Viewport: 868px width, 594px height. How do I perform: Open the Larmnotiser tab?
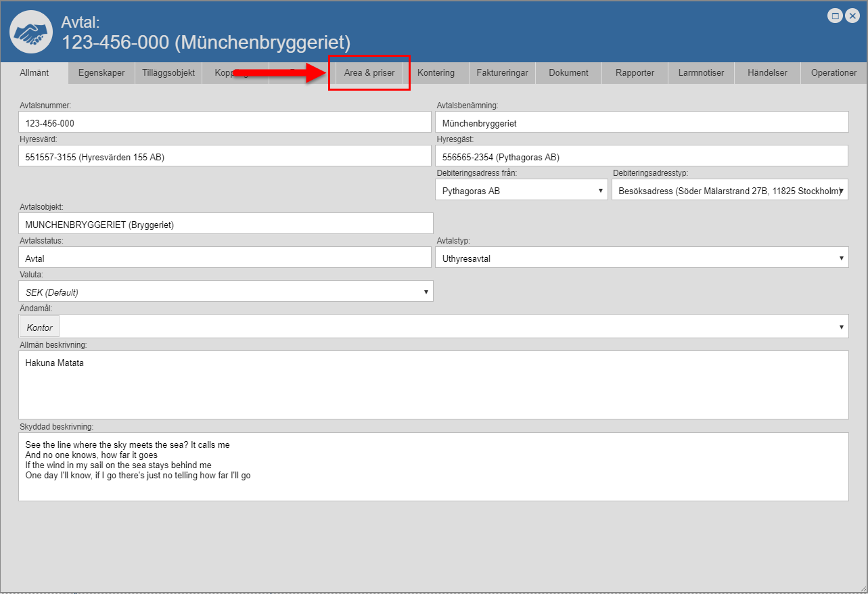tap(701, 72)
